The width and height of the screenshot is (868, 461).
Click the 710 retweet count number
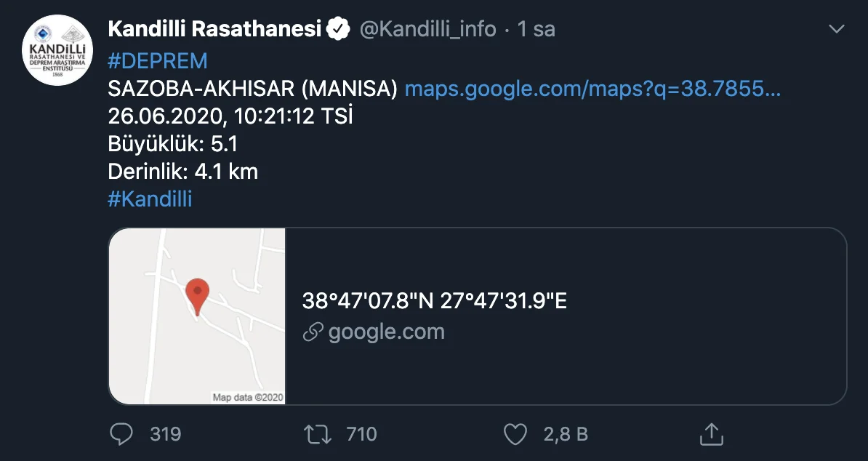pyautogui.click(x=361, y=434)
